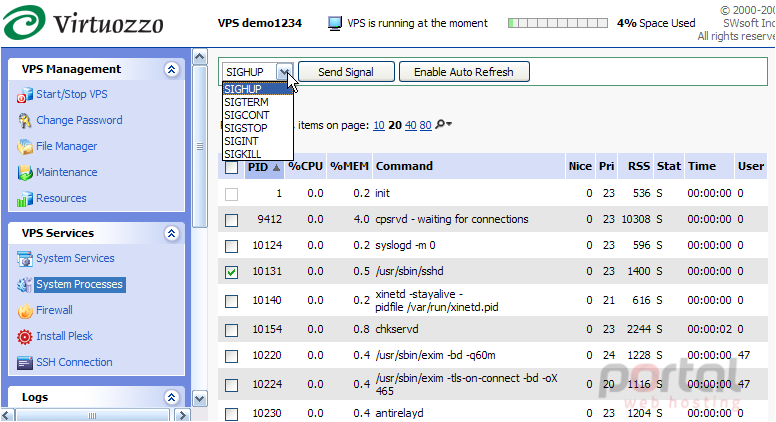Click the Send Signal button
The image size is (776, 422).
coord(346,72)
